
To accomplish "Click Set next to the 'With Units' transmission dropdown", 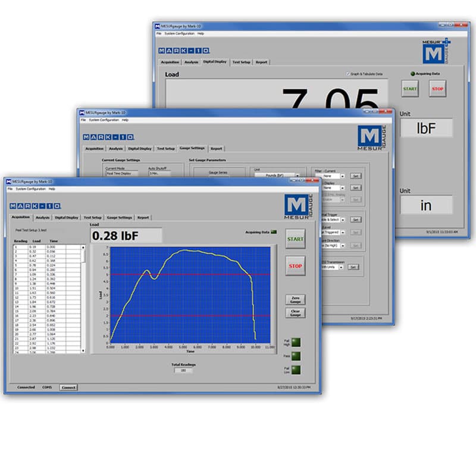I will (x=353, y=267).
